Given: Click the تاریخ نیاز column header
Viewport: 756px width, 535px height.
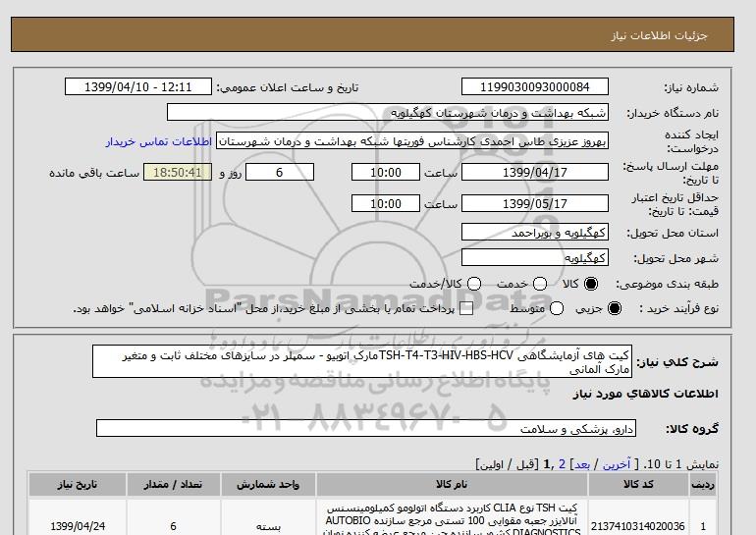Looking at the screenshot, I should point(78,484).
